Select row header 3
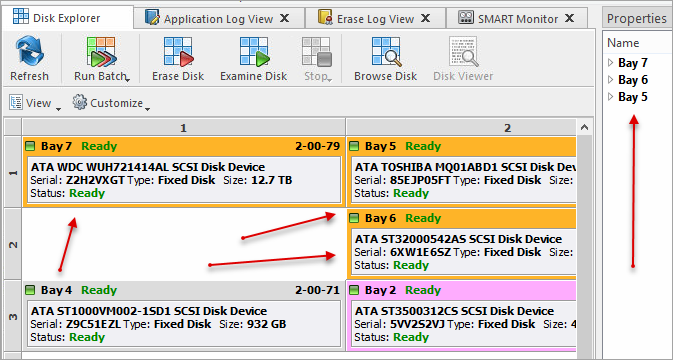Screen dimensions: 673x360 pyautogui.click(x=13, y=316)
